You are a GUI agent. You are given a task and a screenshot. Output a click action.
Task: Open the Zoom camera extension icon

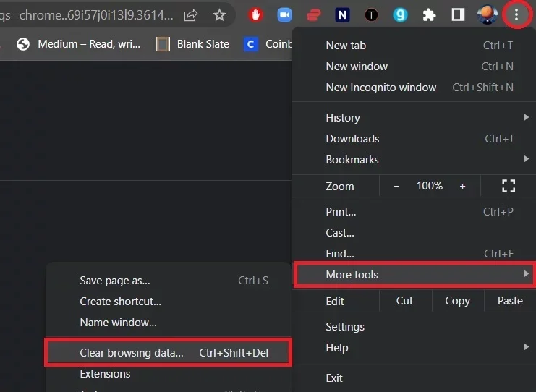(284, 15)
